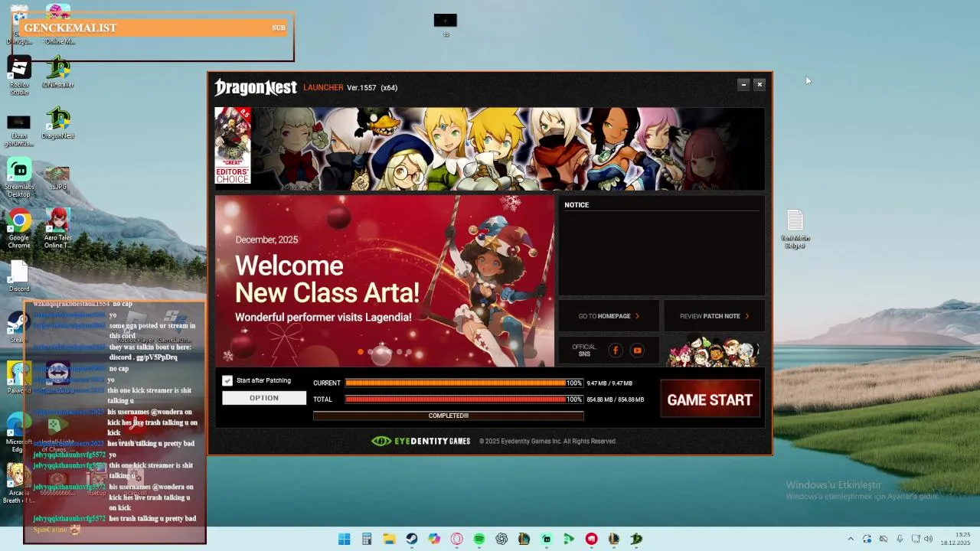Open Opera GX browser from taskbar
This screenshot has width=980, height=551.
[456, 539]
